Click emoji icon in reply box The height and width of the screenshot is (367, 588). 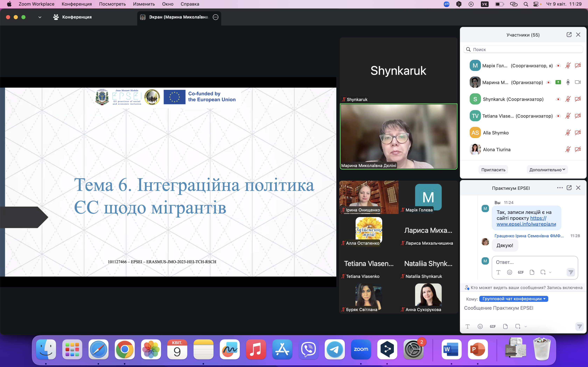tap(510, 272)
